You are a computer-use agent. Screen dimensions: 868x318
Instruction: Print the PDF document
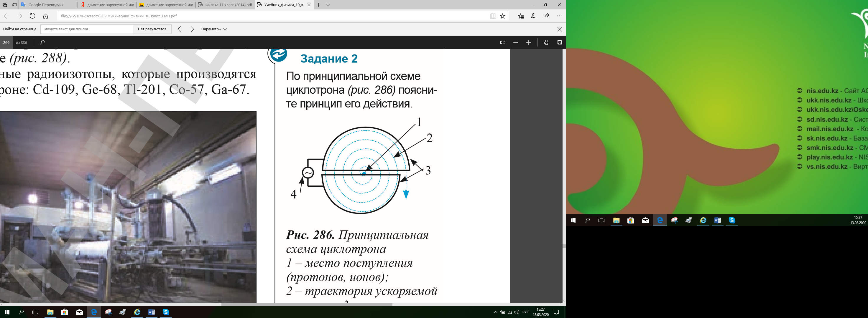coord(547,42)
